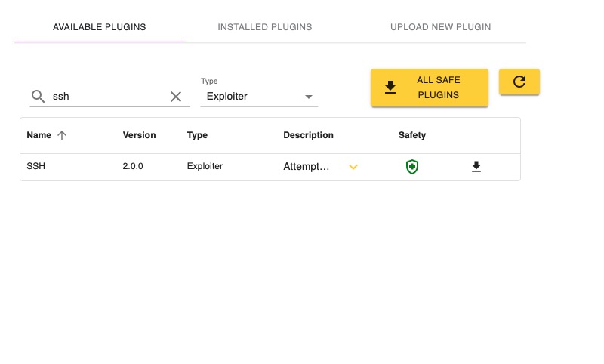The width and height of the screenshot is (604, 364).
Task: Select the SSH plugin name cell
Action: click(36, 166)
